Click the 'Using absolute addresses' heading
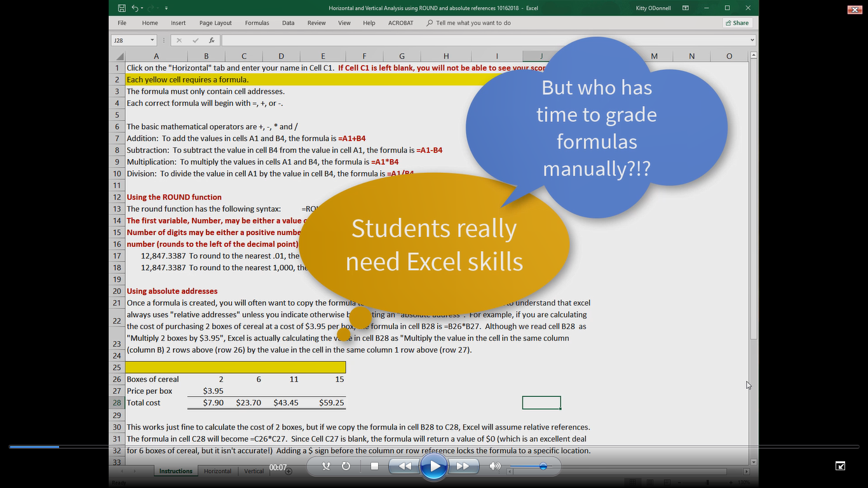The height and width of the screenshot is (488, 868). 172,291
